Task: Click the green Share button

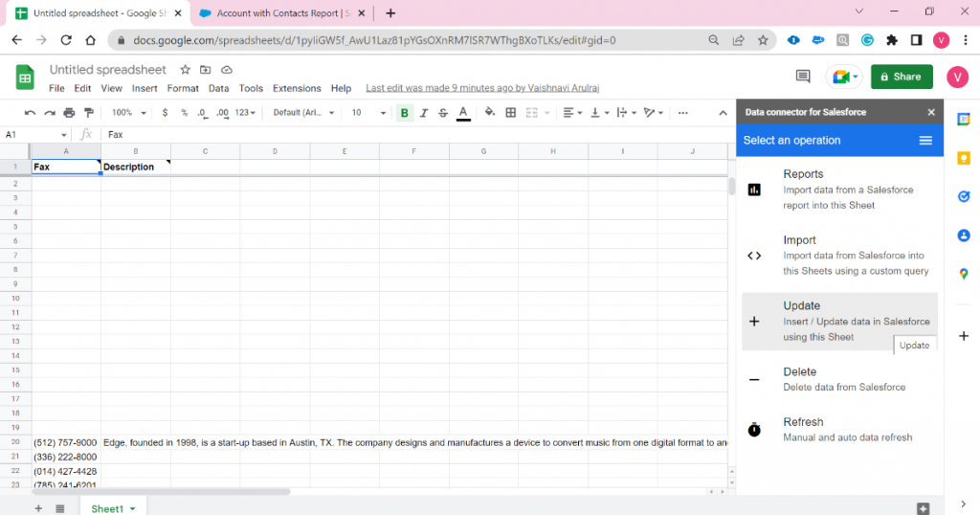Action: [x=902, y=77]
